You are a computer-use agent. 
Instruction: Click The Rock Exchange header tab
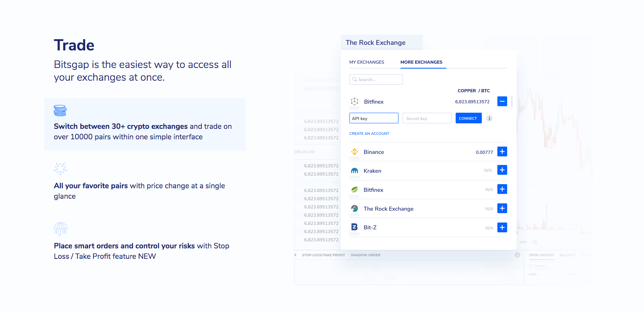tap(382, 43)
